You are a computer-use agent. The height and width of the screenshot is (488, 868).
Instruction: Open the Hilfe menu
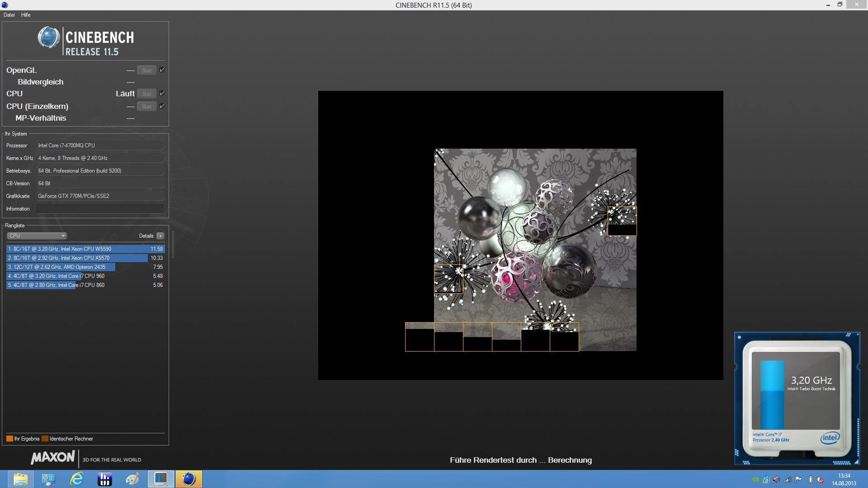tap(26, 15)
